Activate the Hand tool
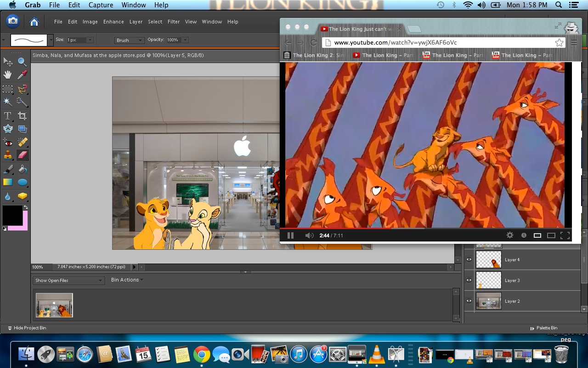The image size is (588, 368). tap(8, 75)
